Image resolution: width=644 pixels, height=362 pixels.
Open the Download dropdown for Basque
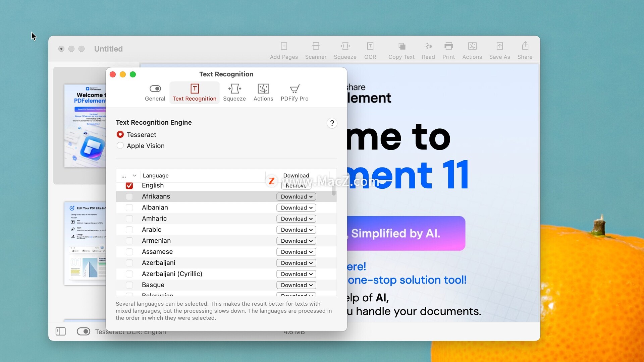coord(296,285)
